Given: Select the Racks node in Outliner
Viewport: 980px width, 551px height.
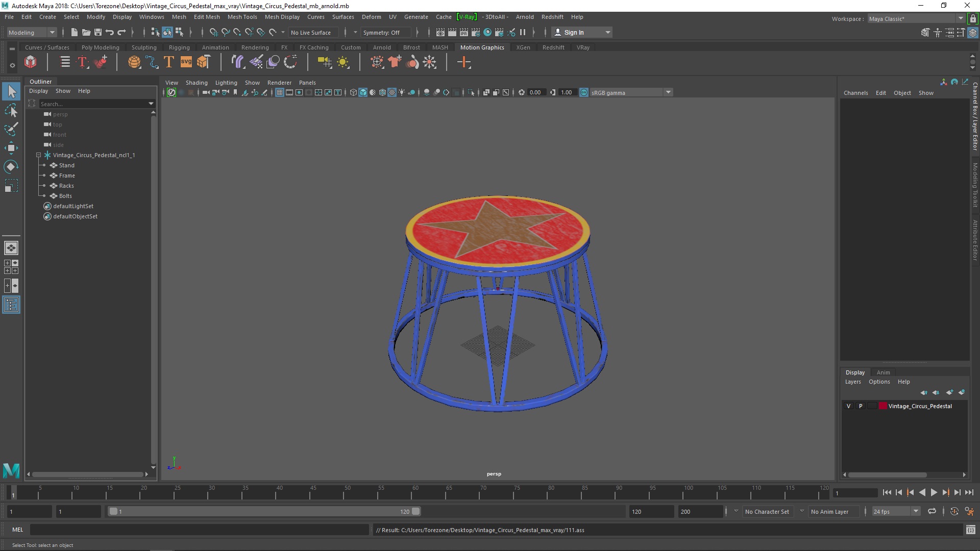Looking at the screenshot, I should tap(66, 186).
